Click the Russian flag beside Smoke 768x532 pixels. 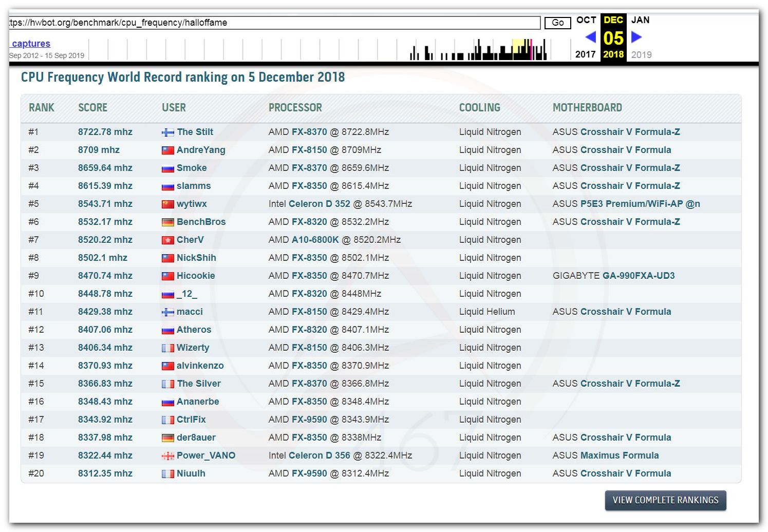(x=167, y=168)
